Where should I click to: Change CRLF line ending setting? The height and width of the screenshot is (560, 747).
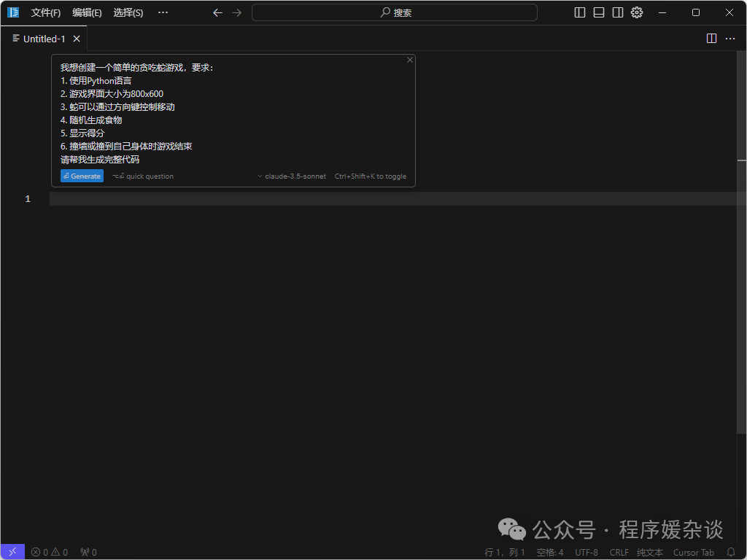tap(617, 552)
